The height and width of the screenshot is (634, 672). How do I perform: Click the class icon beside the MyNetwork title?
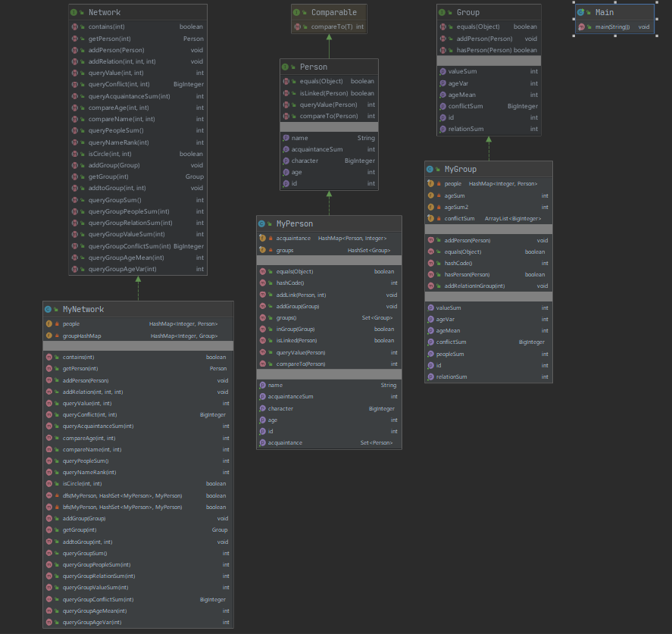click(48, 309)
